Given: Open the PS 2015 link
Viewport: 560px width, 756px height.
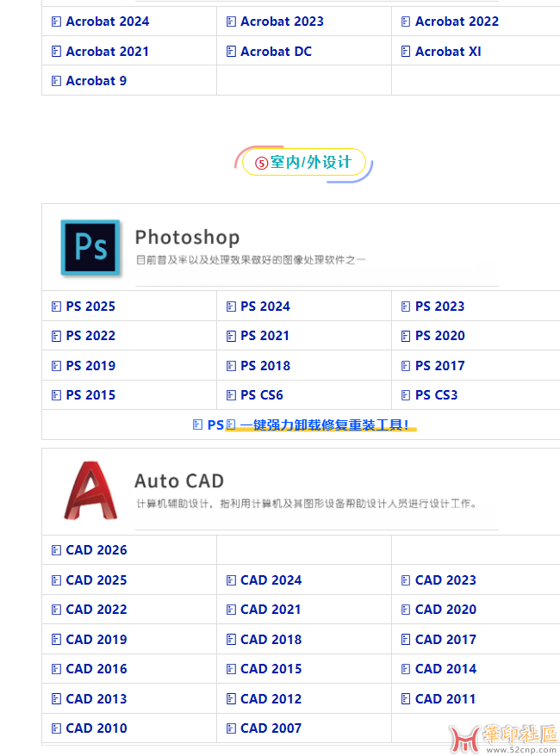Looking at the screenshot, I should pyautogui.click(x=90, y=395).
